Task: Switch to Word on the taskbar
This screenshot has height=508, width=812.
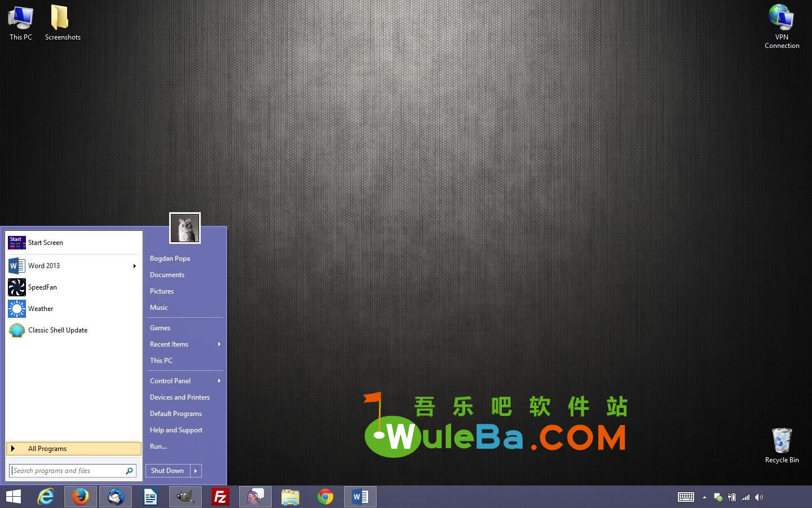Action: pyautogui.click(x=360, y=497)
